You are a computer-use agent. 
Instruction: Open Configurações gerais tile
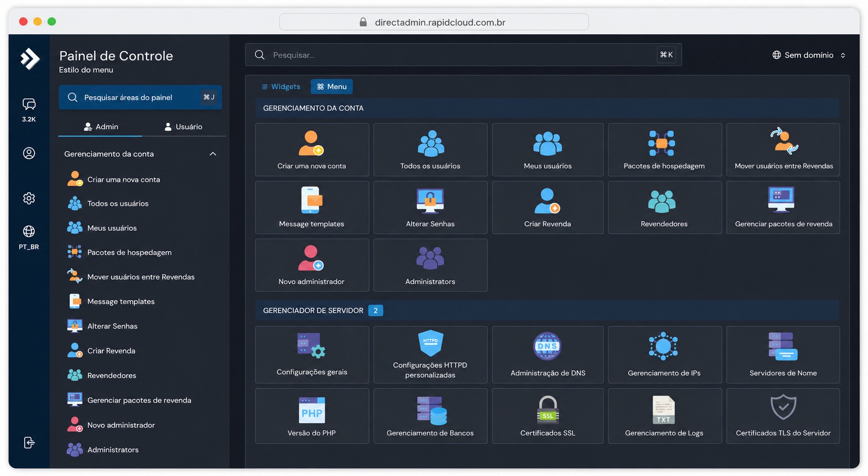312,355
